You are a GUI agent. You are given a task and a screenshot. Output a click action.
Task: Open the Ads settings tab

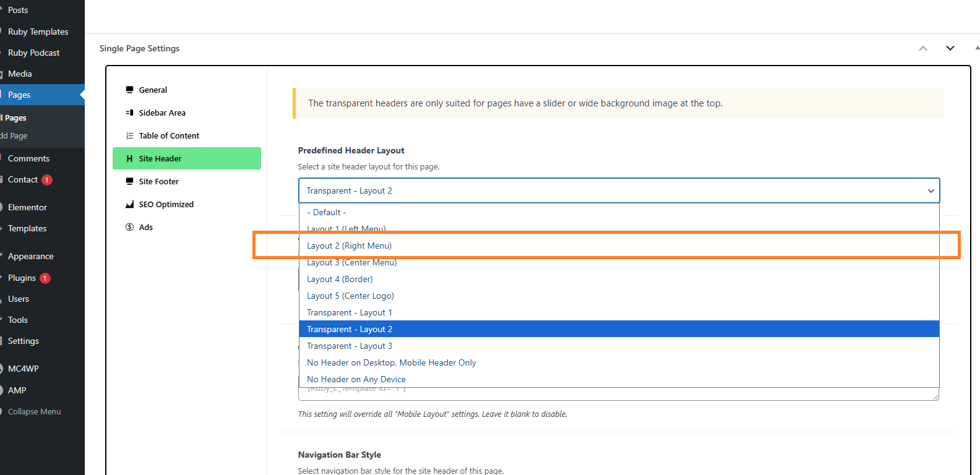point(187,227)
